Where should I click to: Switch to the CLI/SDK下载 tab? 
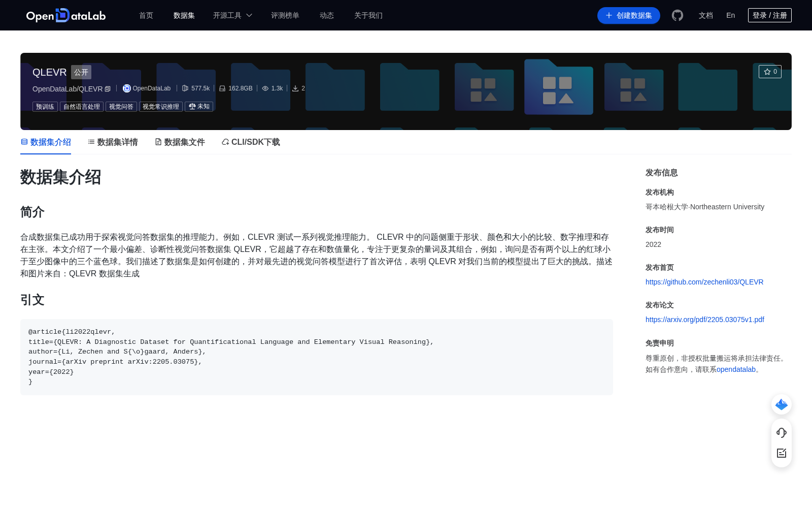251,142
